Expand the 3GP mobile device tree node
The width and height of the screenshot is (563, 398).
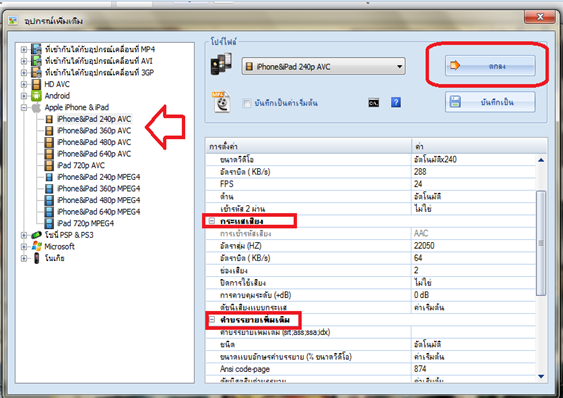pyautogui.click(x=24, y=73)
